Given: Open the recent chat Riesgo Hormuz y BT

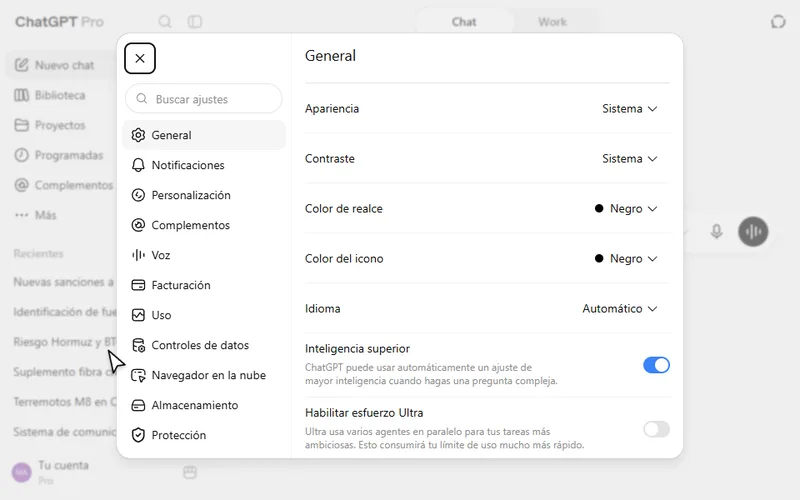Looking at the screenshot, I should (63, 342).
